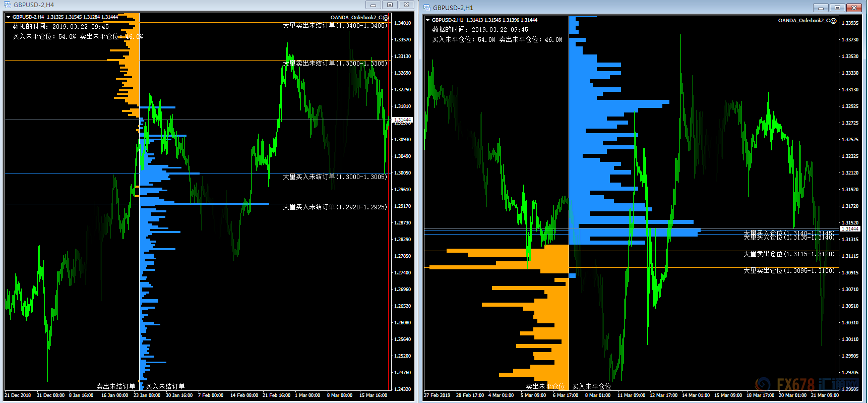Click GBPUSD-2,H1 window title text
868x403 pixels.
pyautogui.click(x=453, y=8)
